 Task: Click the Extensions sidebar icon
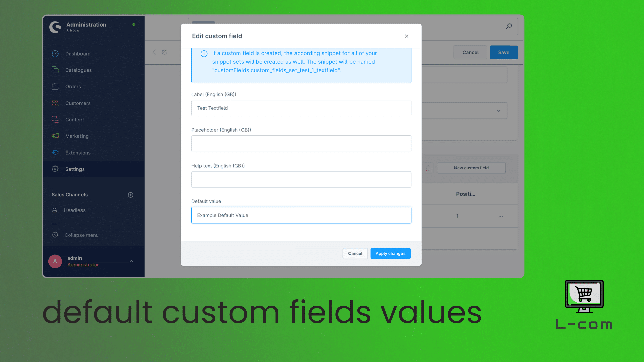(x=55, y=152)
